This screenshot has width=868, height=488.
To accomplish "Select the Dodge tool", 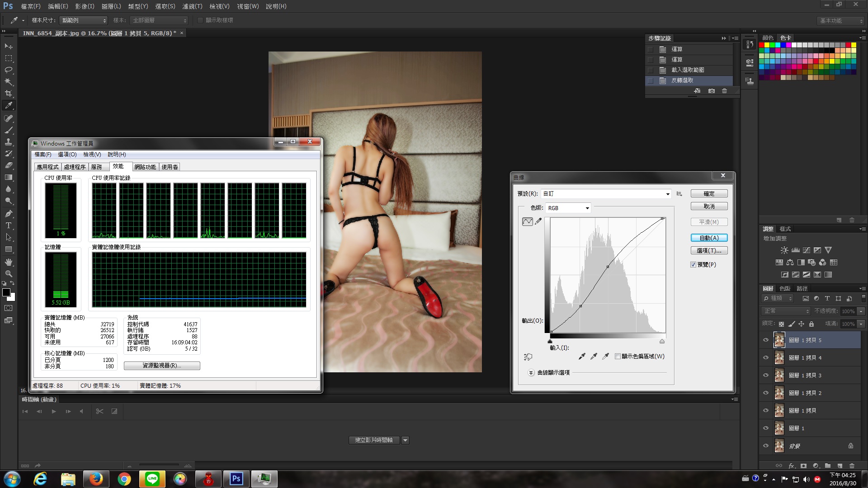I will point(9,201).
